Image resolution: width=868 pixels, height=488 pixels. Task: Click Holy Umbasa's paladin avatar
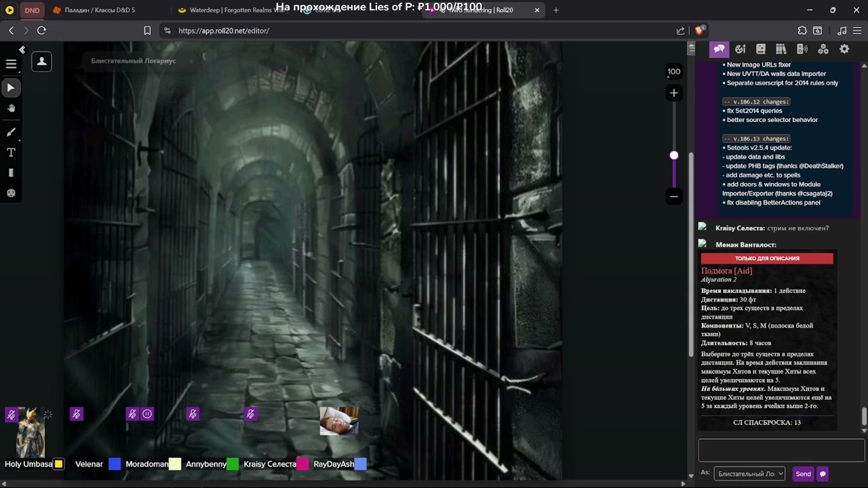[x=31, y=432]
